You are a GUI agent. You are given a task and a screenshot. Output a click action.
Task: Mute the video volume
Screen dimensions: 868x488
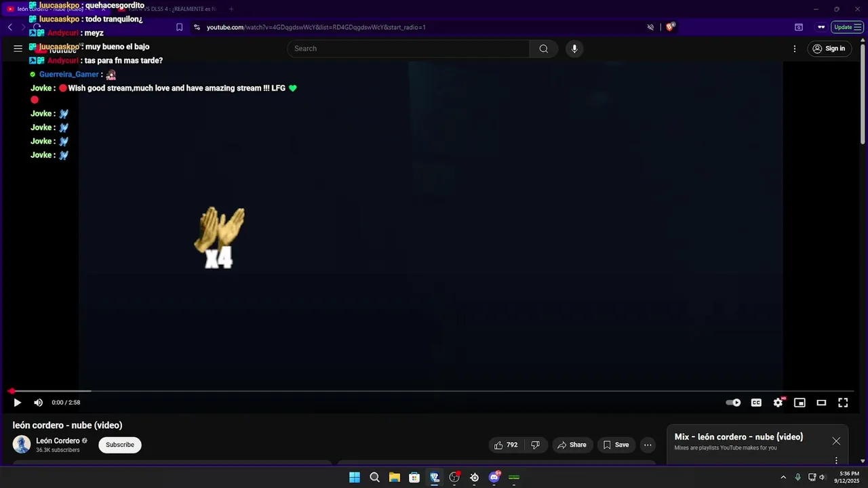pyautogui.click(x=39, y=403)
